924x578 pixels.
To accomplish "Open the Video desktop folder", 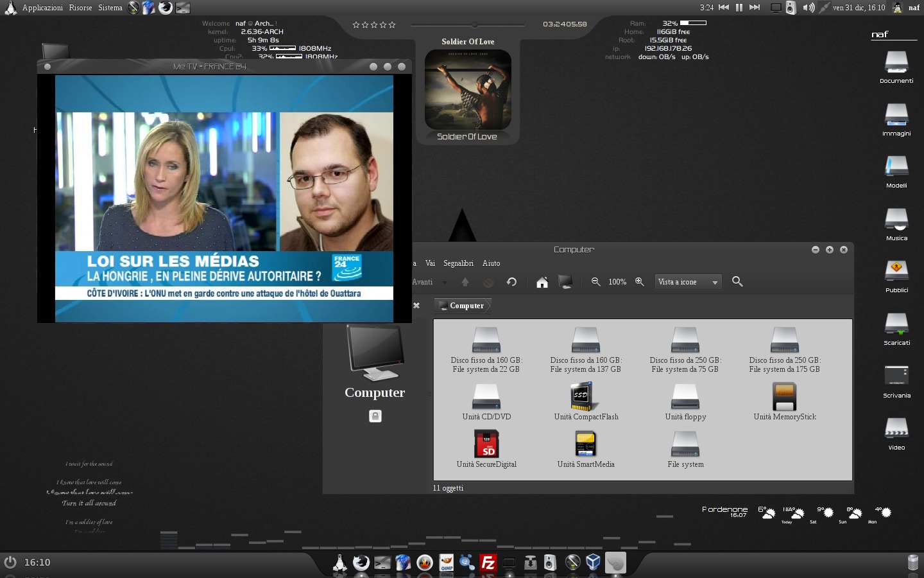I will (x=896, y=433).
